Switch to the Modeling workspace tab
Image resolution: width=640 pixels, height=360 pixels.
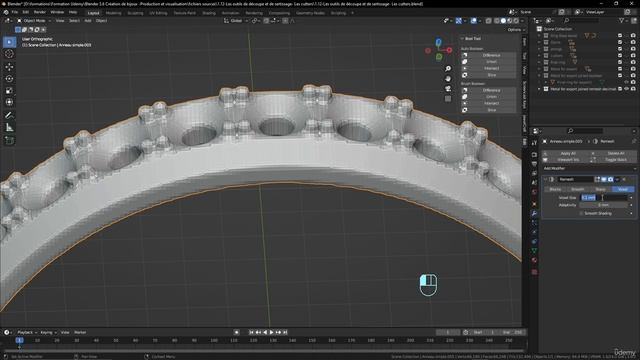(113, 13)
